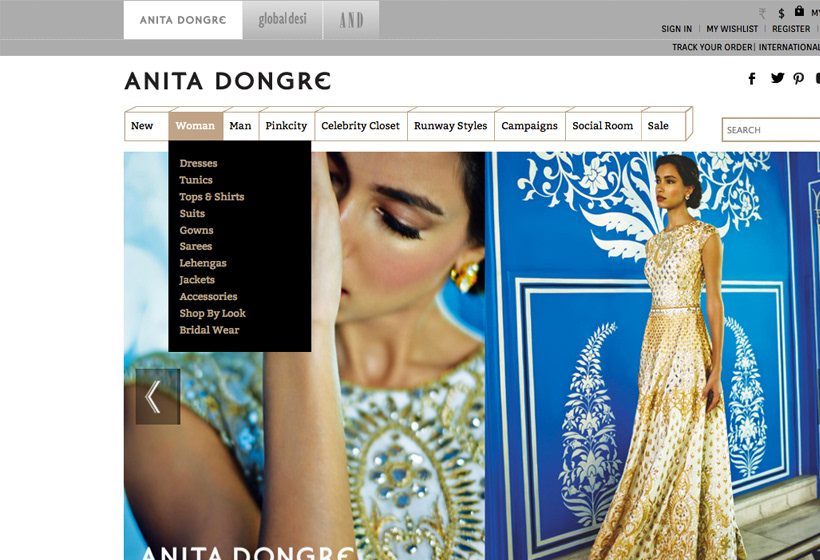The width and height of the screenshot is (820, 560).
Task: Open the Twitter bird icon
Action: tap(778, 78)
